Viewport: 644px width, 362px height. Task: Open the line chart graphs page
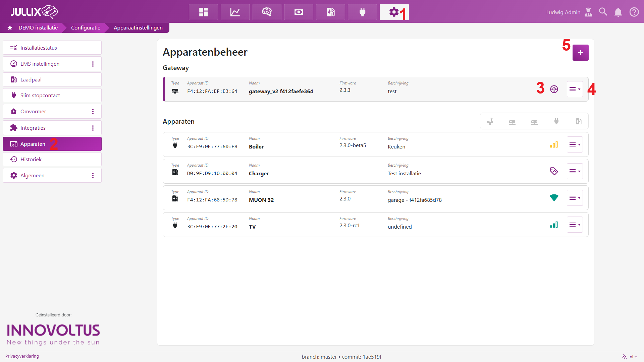point(235,12)
